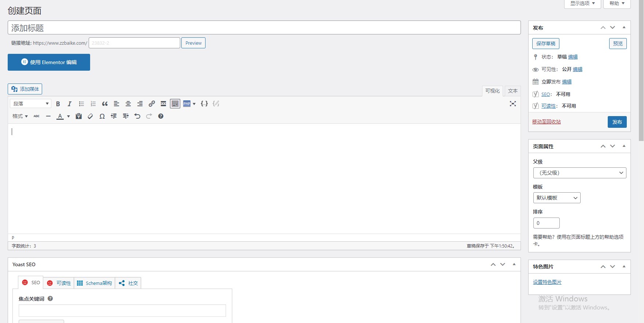Insert a numbered list
The height and width of the screenshot is (323, 644).
(x=93, y=104)
